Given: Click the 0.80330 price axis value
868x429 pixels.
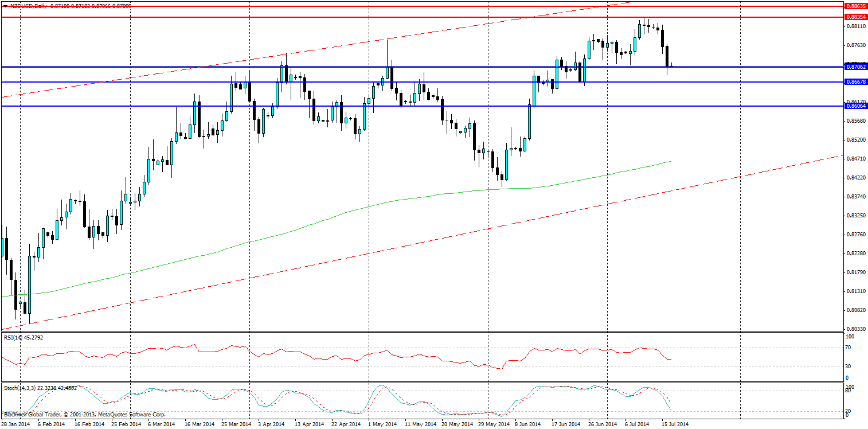Looking at the screenshot, I should pos(855,329).
